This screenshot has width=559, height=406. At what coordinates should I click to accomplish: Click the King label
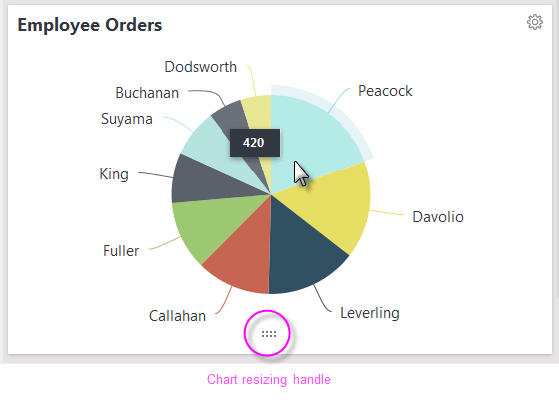coord(114,174)
